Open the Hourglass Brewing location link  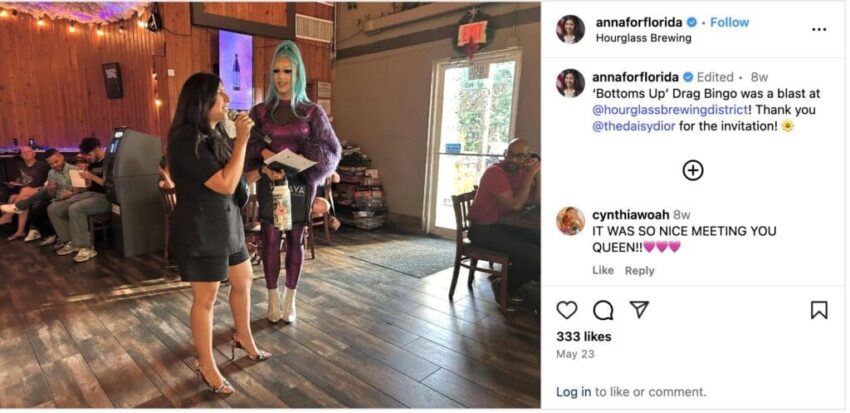tap(643, 38)
